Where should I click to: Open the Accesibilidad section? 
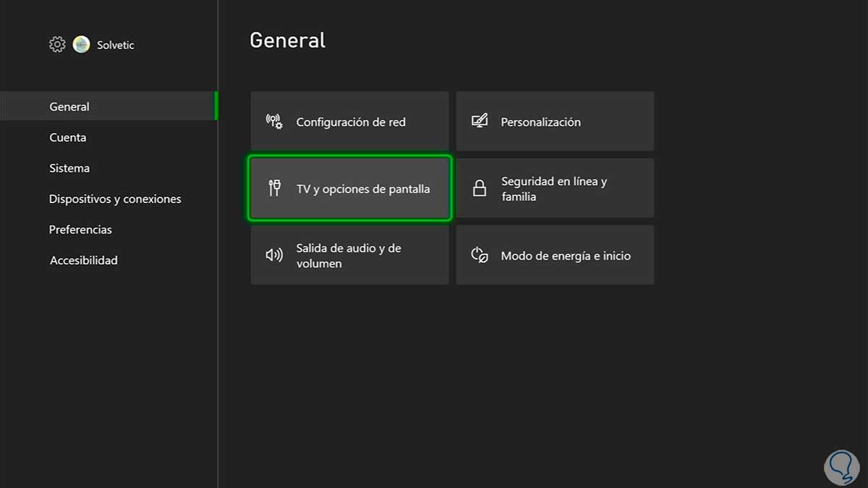(x=83, y=260)
